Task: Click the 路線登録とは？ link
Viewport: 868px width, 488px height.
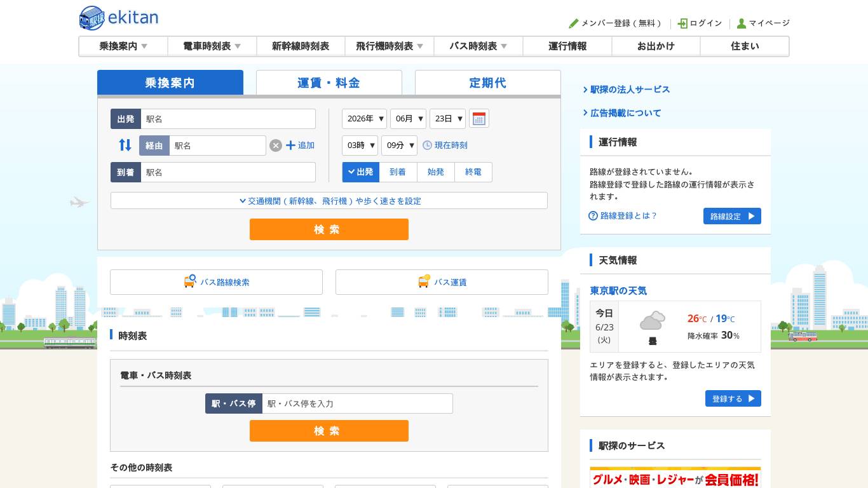Action: tap(628, 216)
